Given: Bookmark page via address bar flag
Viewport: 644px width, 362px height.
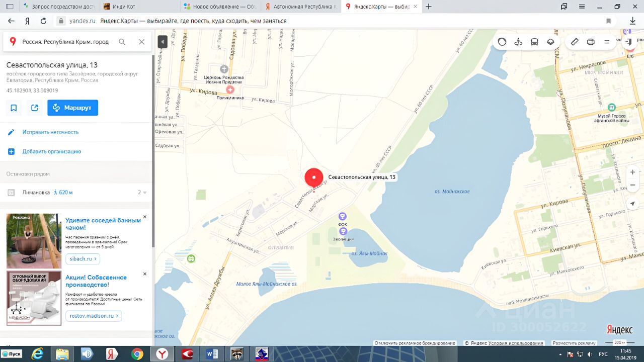Looking at the screenshot, I should tap(608, 21).
